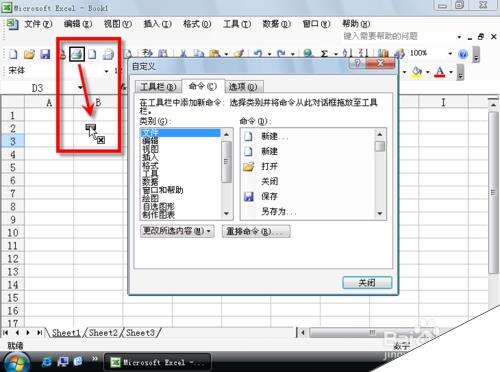Select 编辑 in the category list

click(150, 141)
